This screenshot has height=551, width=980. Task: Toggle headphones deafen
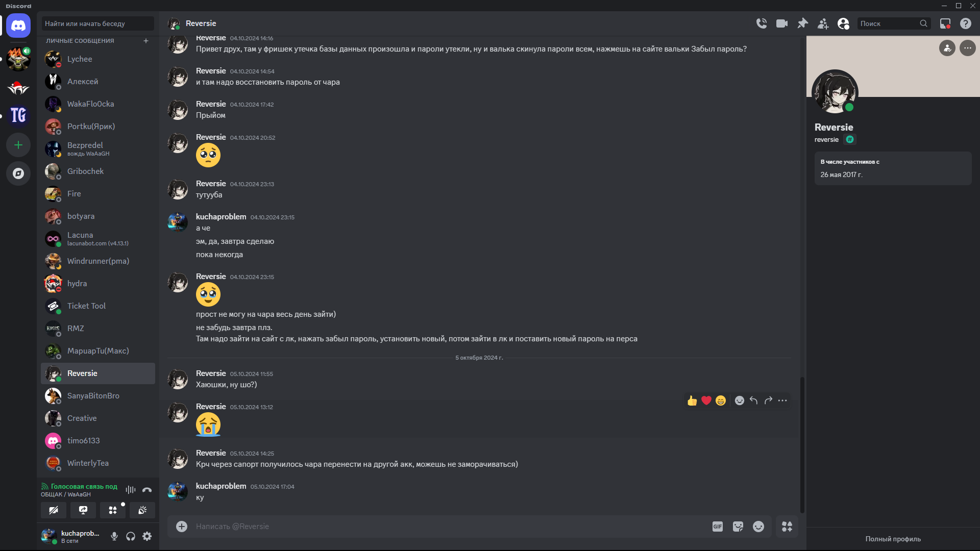131,536
